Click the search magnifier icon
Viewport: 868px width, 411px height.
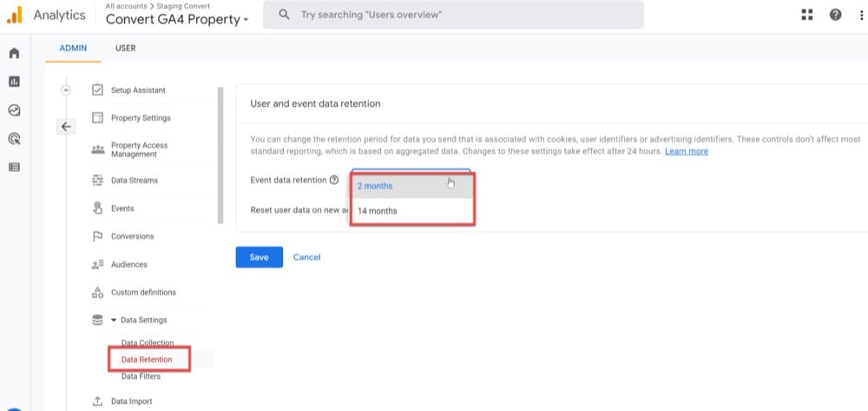(x=284, y=15)
